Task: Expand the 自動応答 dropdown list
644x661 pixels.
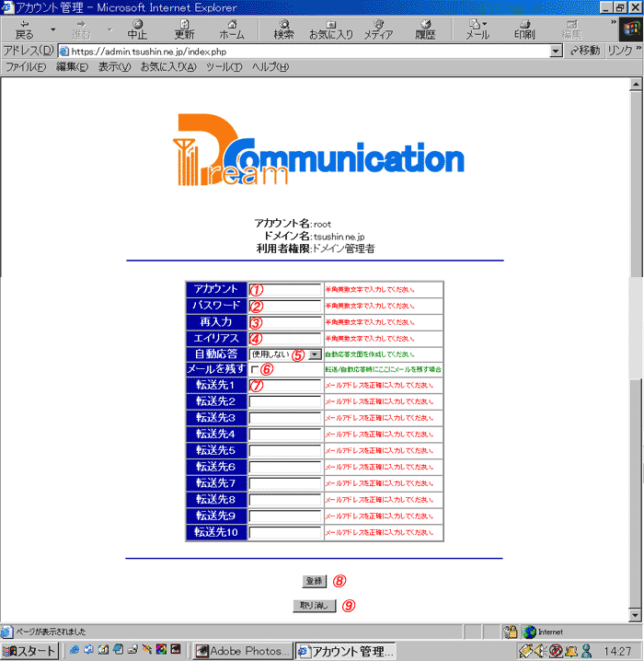Action: click(x=314, y=354)
